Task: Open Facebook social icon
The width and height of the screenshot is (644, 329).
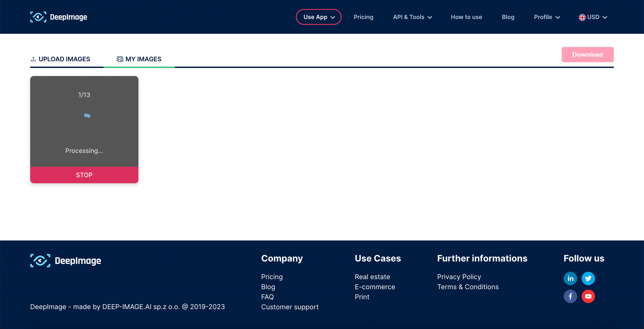Action: tap(570, 296)
